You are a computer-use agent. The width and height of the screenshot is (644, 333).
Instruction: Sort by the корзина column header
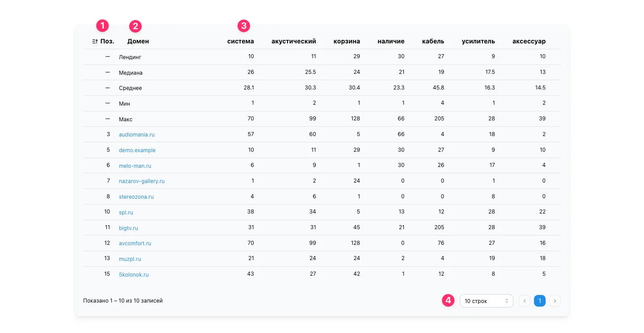click(347, 41)
